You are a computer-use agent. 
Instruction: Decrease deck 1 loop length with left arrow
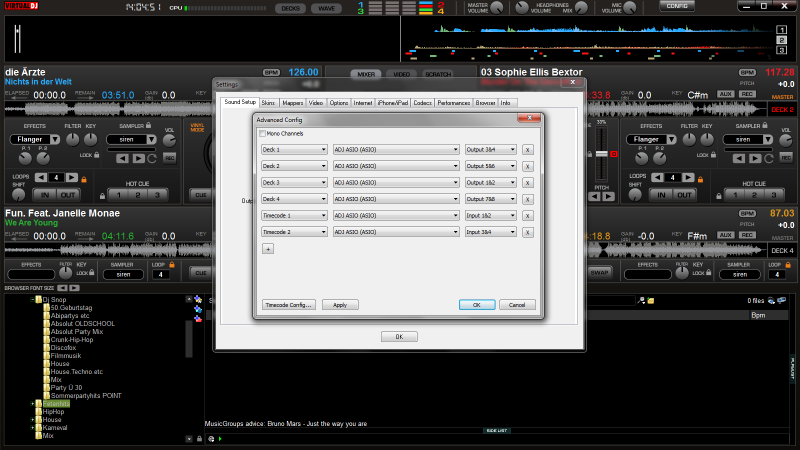point(41,178)
